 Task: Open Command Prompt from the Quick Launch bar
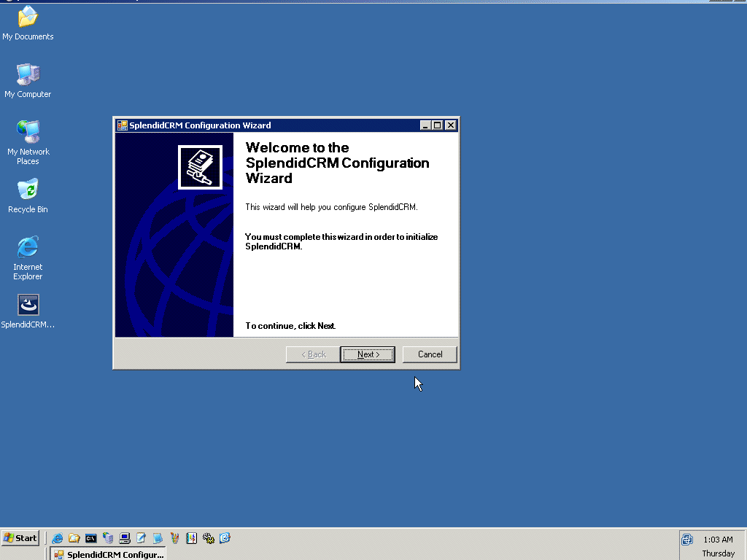tap(91, 538)
